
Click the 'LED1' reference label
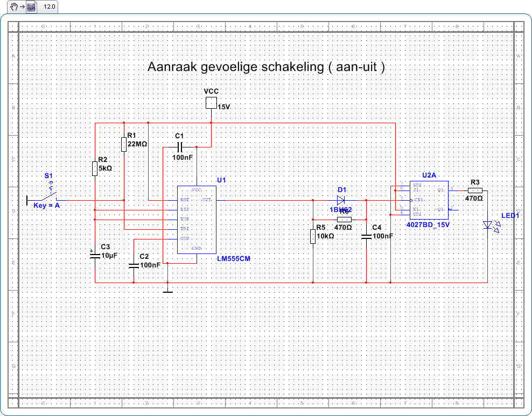510,216
